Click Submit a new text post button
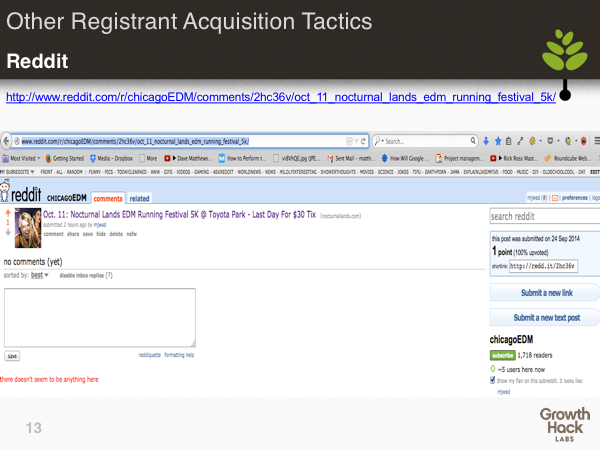Image resolution: width=600 pixels, height=450 pixels. [x=546, y=318]
